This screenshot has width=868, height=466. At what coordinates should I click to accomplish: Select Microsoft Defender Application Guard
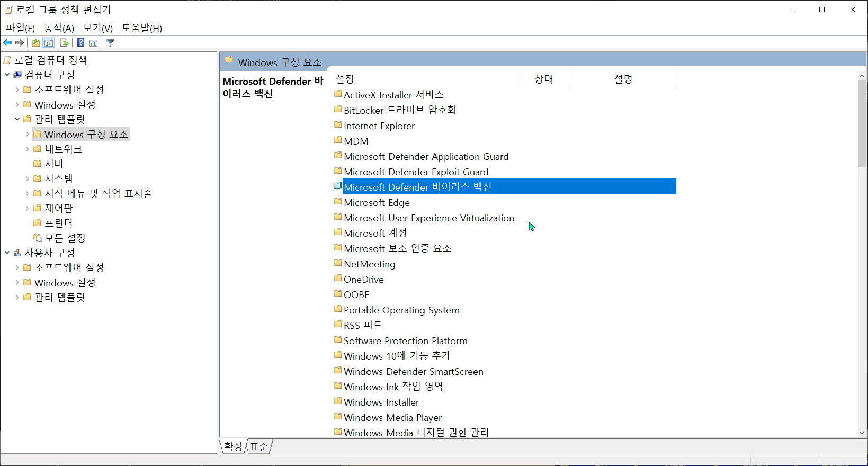[426, 156]
